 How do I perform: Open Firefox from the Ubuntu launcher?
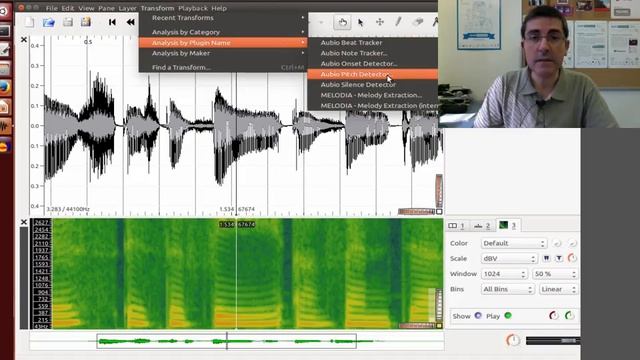[x=4, y=87]
